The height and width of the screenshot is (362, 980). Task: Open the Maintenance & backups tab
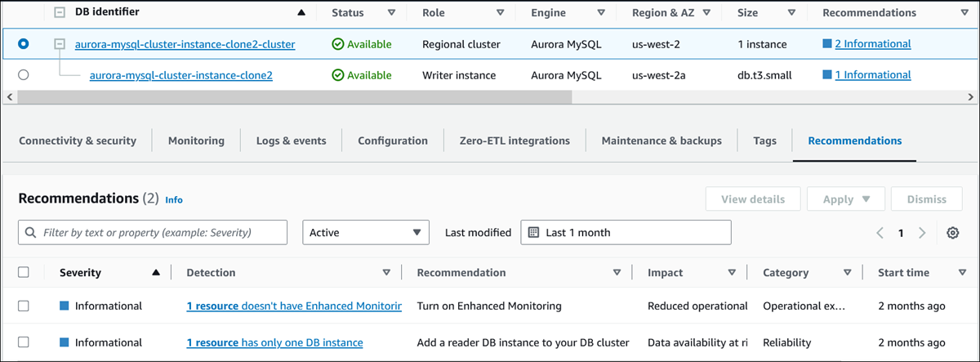(661, 141)
